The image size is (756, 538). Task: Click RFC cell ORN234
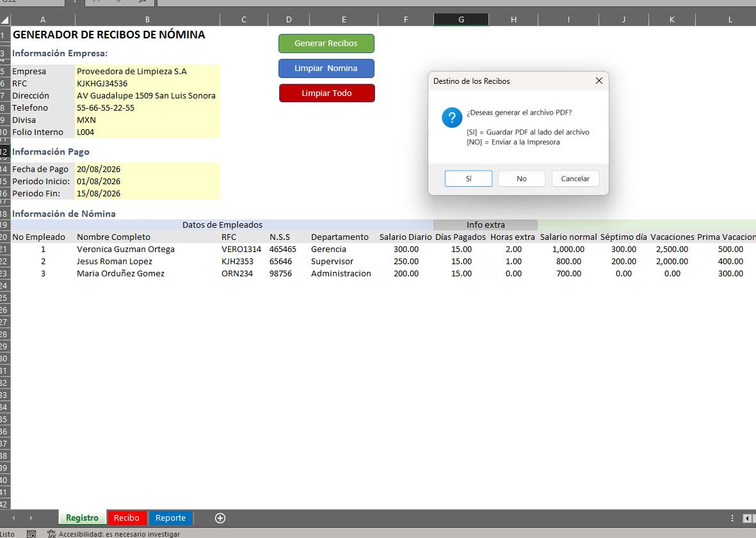pos(243,273)
